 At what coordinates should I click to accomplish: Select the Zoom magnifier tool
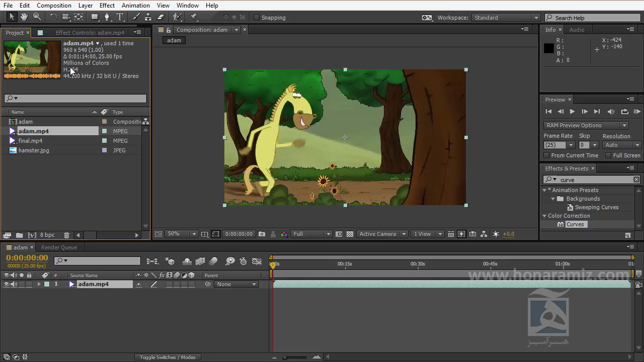37,17
